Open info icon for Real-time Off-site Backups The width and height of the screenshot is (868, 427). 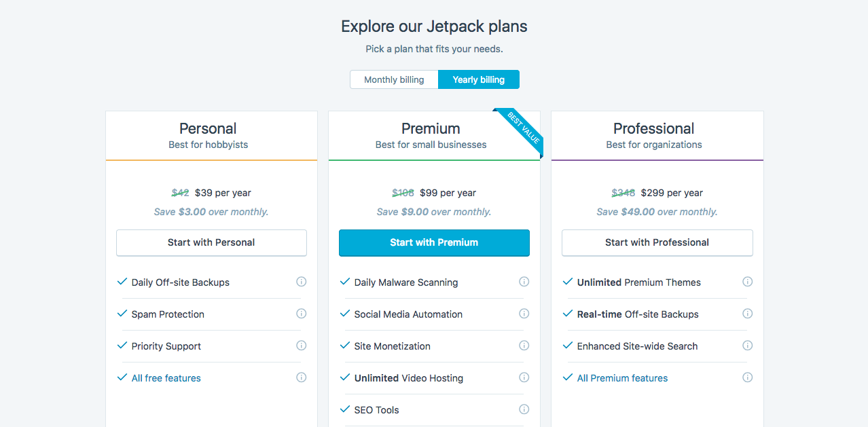(747, 314)
